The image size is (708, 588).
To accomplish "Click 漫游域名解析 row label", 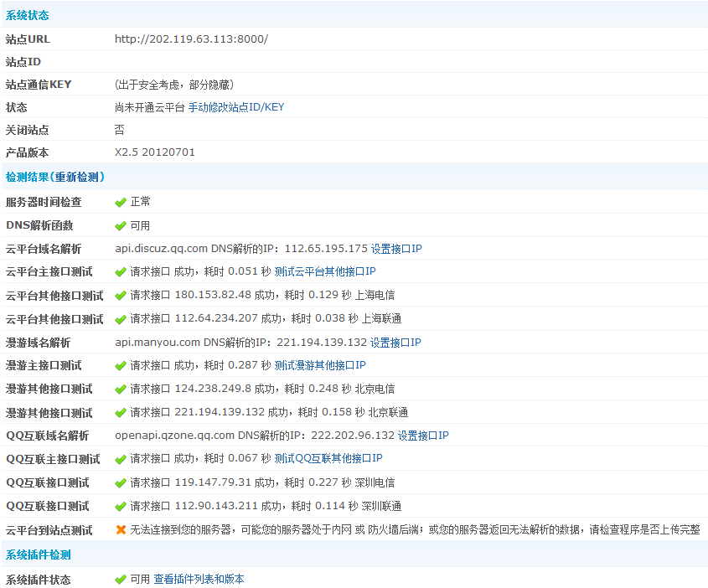I will click(x=38, y=343).
